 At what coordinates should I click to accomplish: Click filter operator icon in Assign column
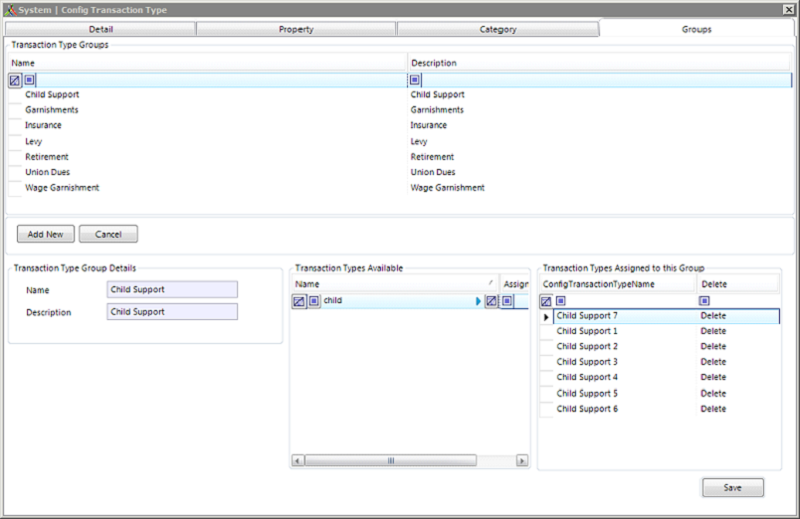pyautogui.click(x=507, y=301)
